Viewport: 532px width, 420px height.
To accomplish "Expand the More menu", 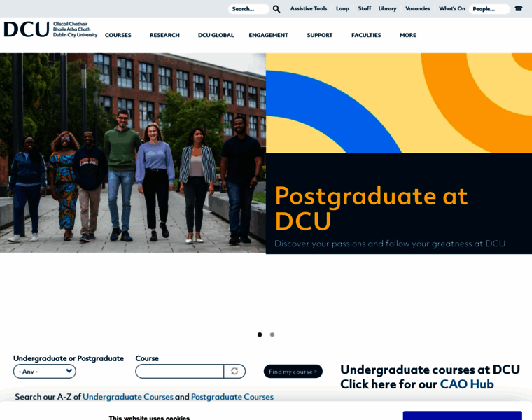I will [x=408, y=35].
